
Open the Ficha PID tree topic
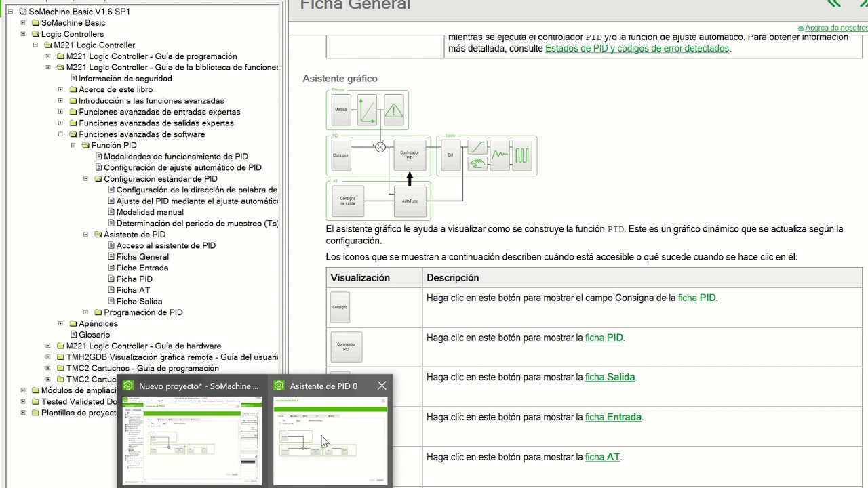tap(134, 279)
